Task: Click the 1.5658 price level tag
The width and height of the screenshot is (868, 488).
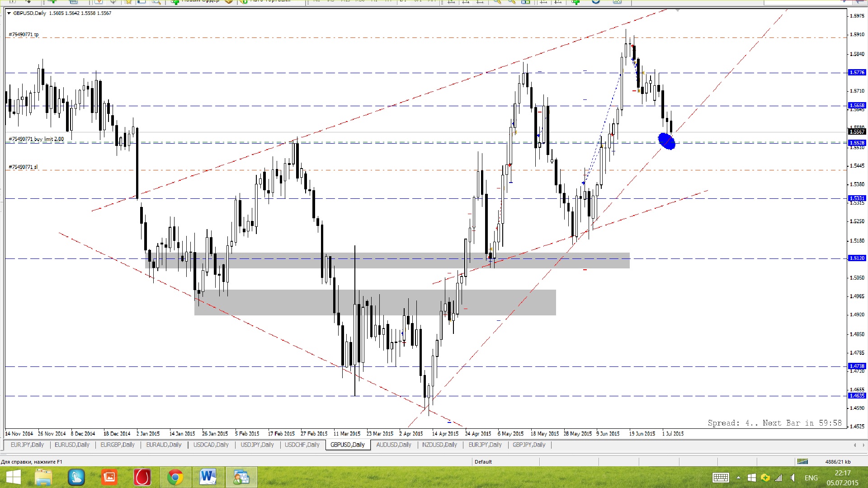Action: coord(857,105)
